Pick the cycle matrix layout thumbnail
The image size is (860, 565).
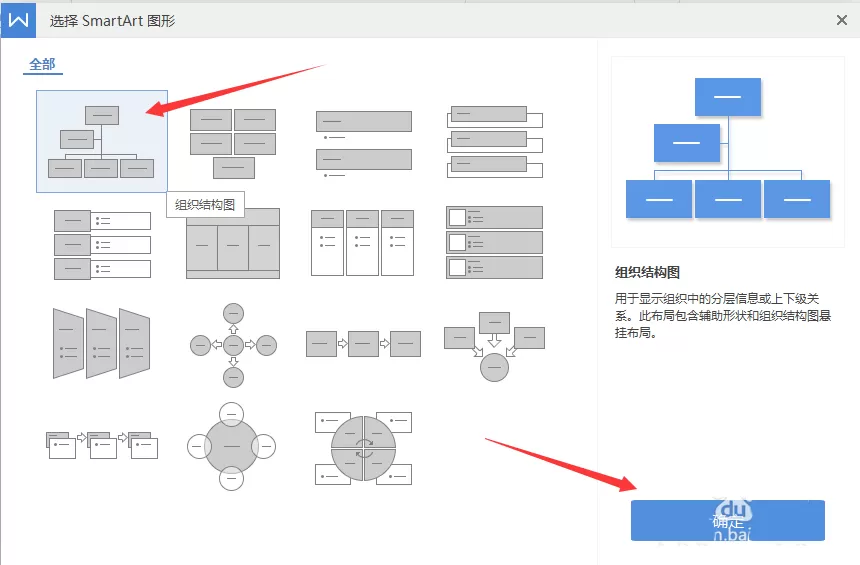coord(363,449)
